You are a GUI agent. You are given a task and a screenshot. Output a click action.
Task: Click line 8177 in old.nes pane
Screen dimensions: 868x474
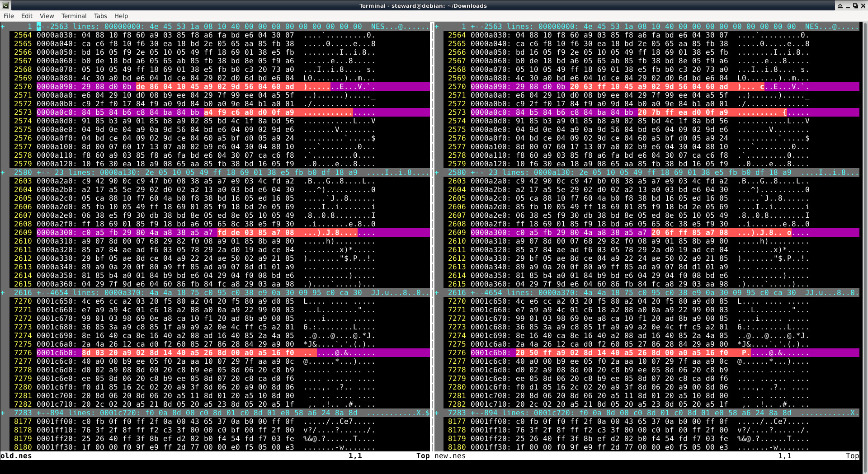pyautogui.click(x=215, y=422)
